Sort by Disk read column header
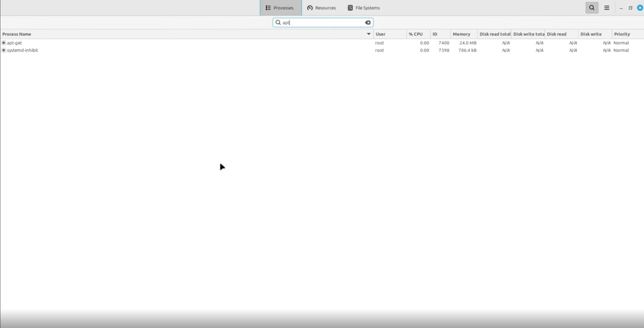The image size is (644, 328). [x=562, y=34]
